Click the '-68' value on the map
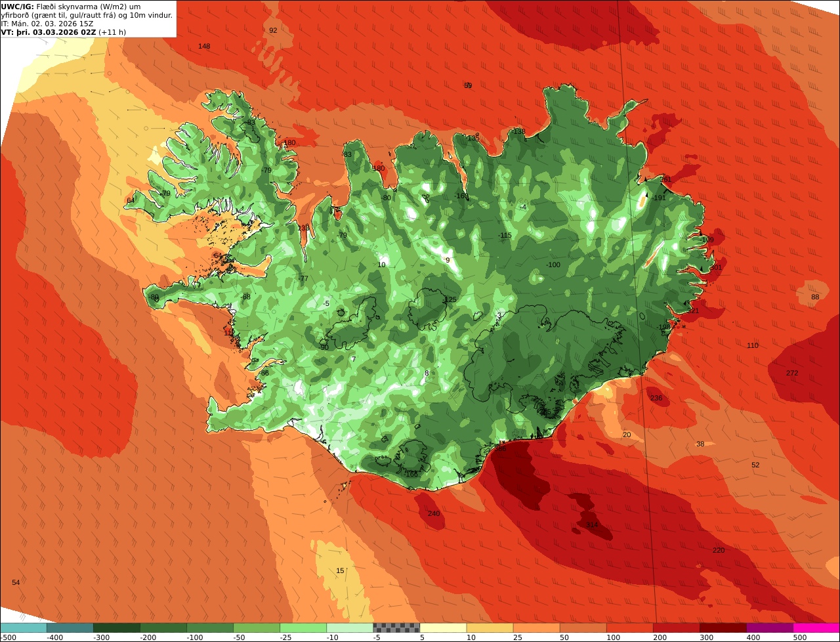Image resolution: width=840 pixels, height=642 pixels. click(246, 297)
